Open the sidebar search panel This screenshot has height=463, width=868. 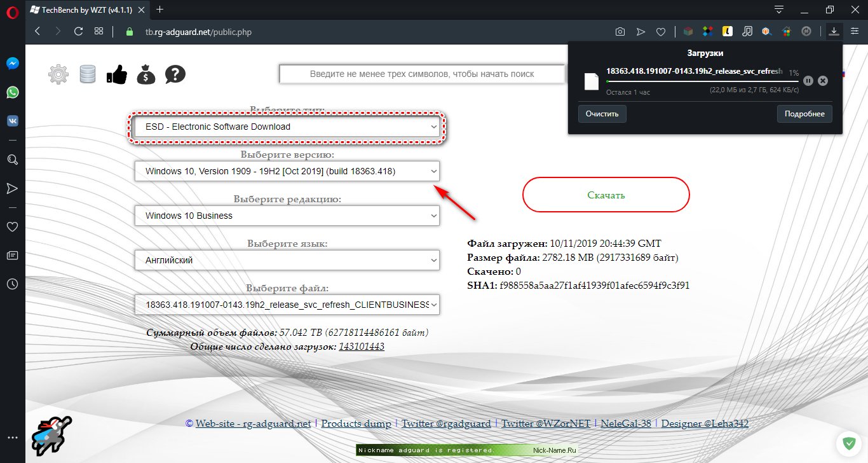(12, 160)
